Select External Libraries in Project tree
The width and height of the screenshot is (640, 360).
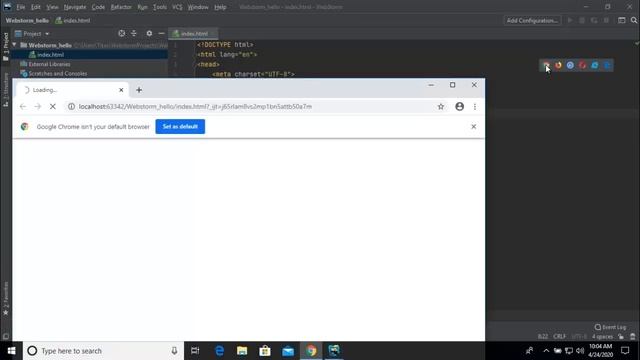pos(49,64)
